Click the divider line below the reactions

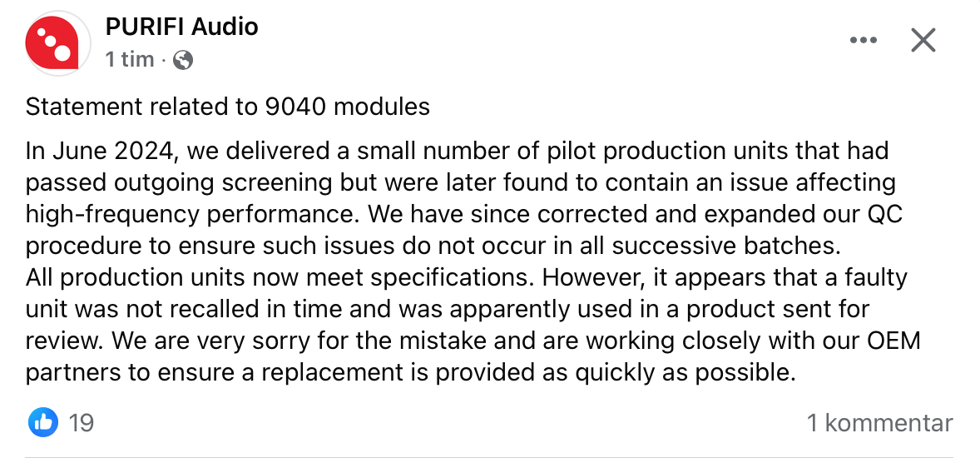coord(489,456)
